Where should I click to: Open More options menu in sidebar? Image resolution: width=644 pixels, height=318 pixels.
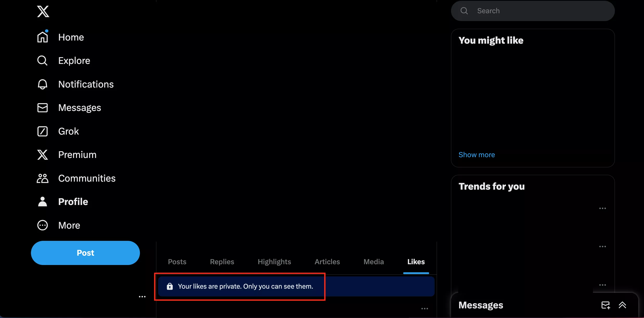(42, 225)
